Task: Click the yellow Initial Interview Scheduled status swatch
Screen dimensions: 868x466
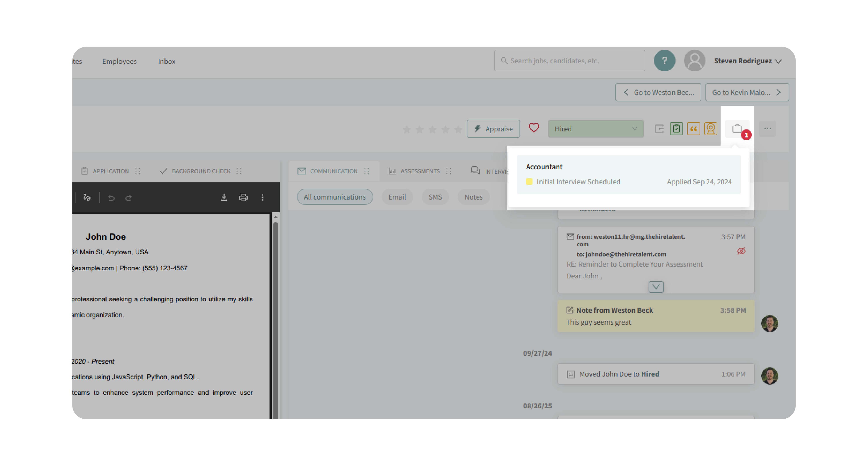Action: pos(529,181)
